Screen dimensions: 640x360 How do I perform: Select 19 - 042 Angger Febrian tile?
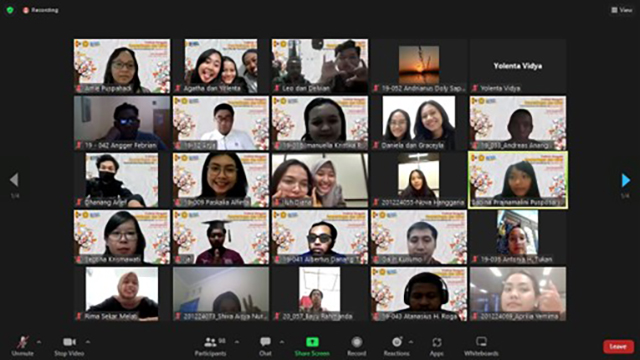pos(122,123)
